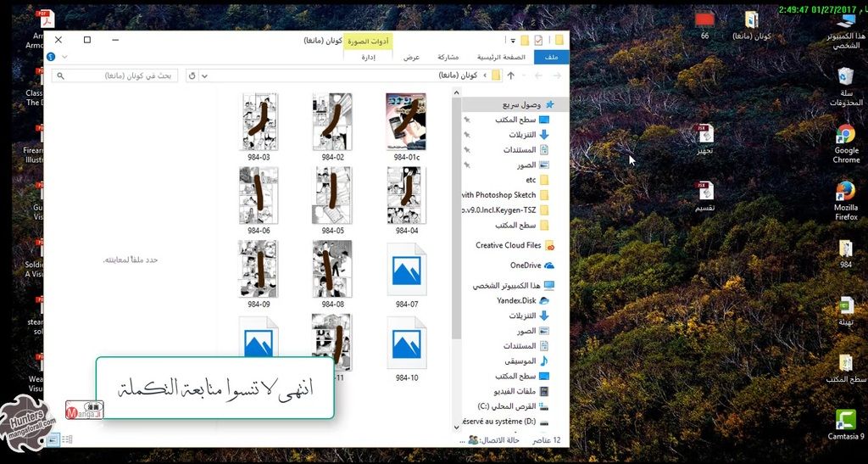Image resolution: width=868 pixels, height=464 pixels.
Task: Click the properties checkmark icon in the title bar
Action: pyautogui.click(x=538, y=40)
